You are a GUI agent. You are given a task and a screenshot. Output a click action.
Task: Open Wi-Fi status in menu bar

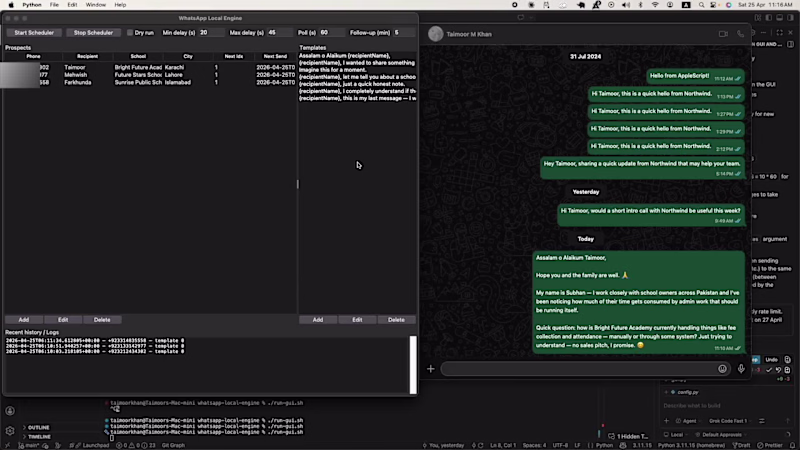tap(655, 5)
